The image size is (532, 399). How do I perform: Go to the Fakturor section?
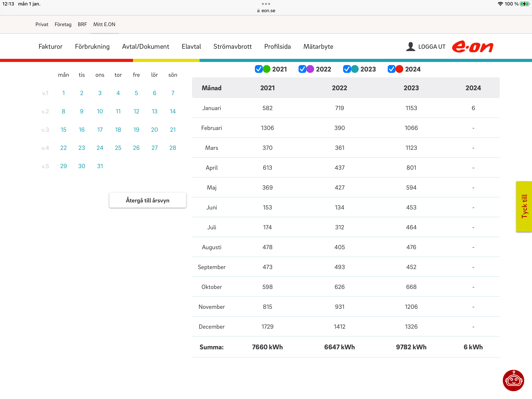[x=50, y=46]
